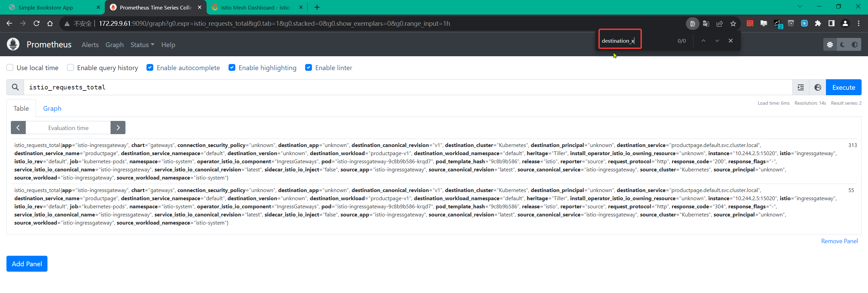
Task: Click the share page icon
Action: point(719,23)
